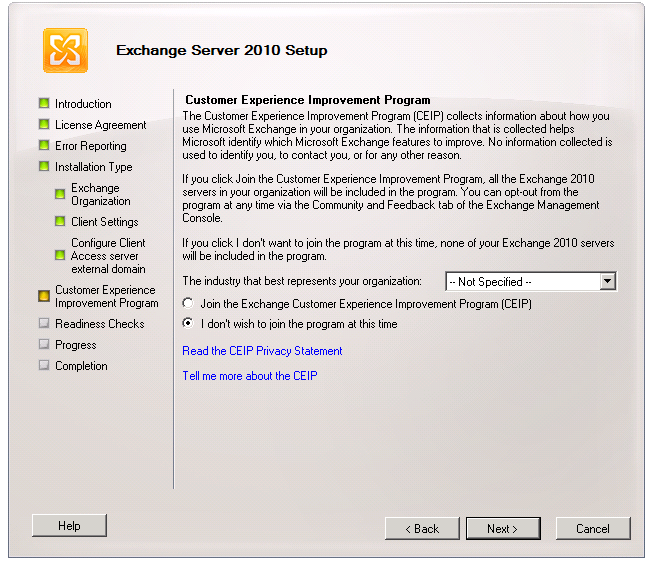Select Join the Exchange CEIP radio button
This screenshot has height=563, width=658.
188,303
